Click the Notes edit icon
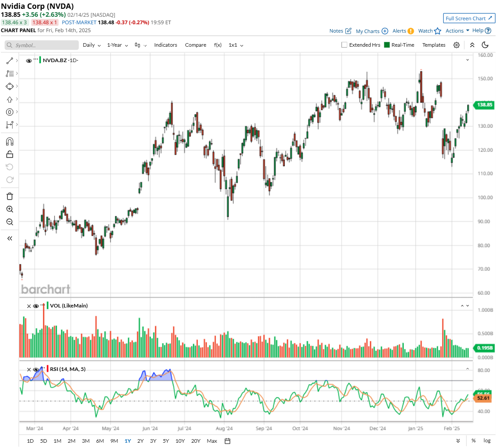Viewport: 498px width, 448px height. coord(349,31)
